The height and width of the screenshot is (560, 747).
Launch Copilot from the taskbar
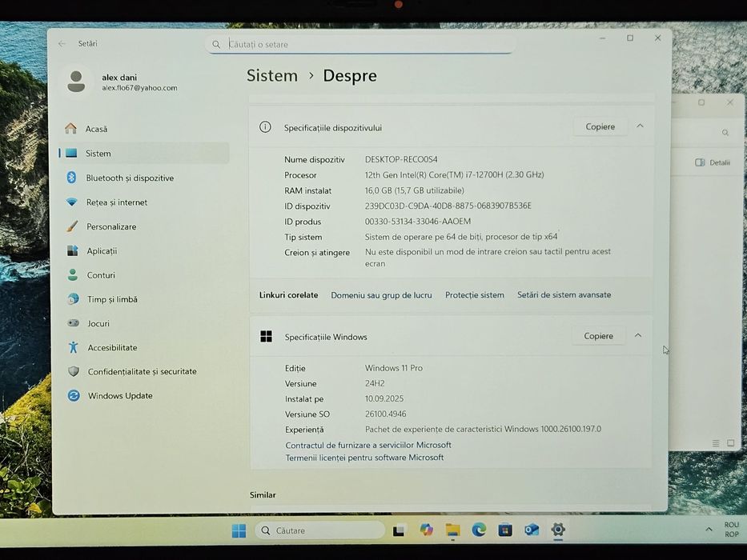(x=427, y=530)
